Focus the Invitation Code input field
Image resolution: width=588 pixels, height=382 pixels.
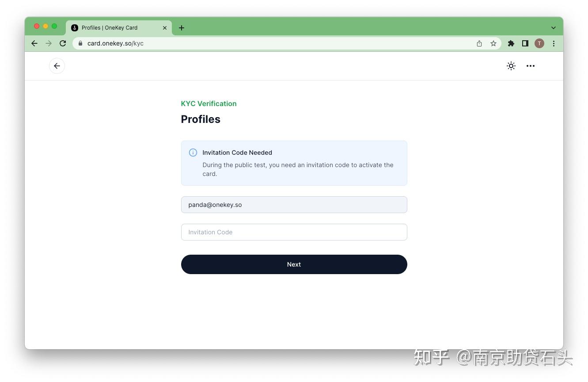click(x=294, y=232)
